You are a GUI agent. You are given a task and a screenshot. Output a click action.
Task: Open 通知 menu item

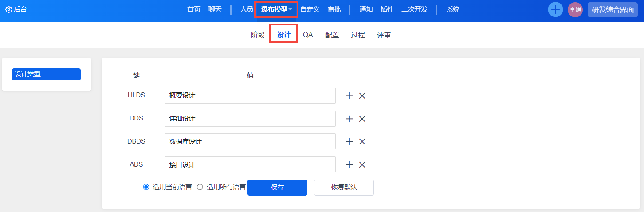366,9
